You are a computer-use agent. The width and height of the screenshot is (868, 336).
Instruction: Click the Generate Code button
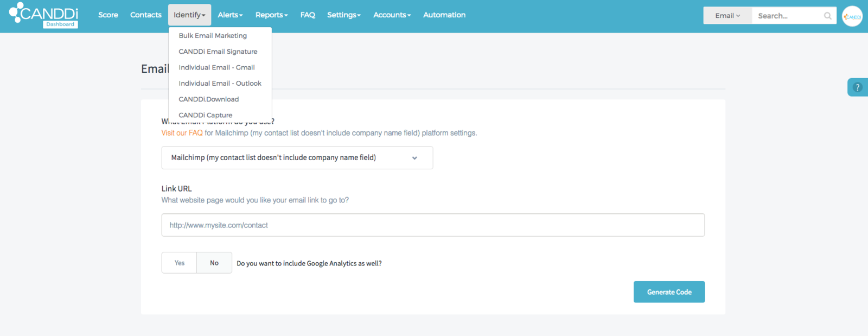click(x=669, y=292)
